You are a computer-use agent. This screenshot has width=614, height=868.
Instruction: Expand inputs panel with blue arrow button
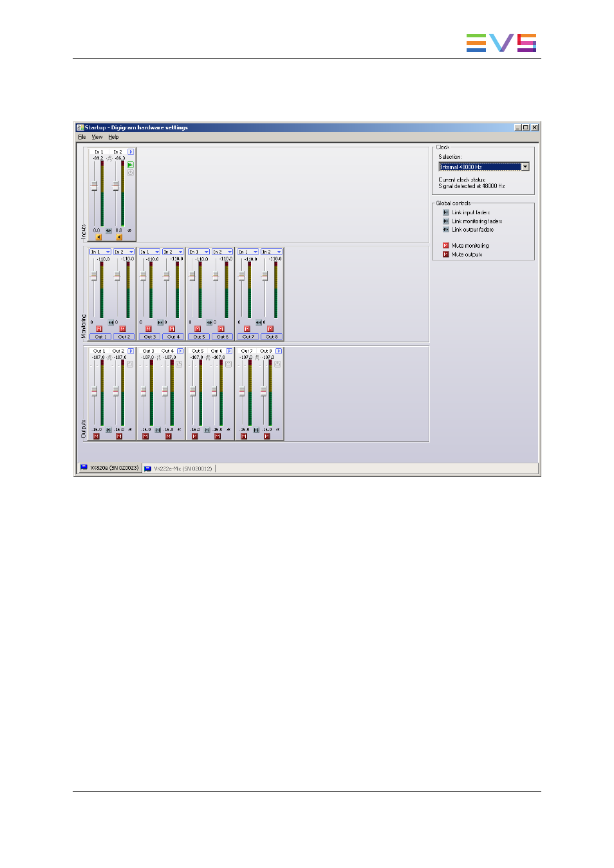[x=131, y=152]
